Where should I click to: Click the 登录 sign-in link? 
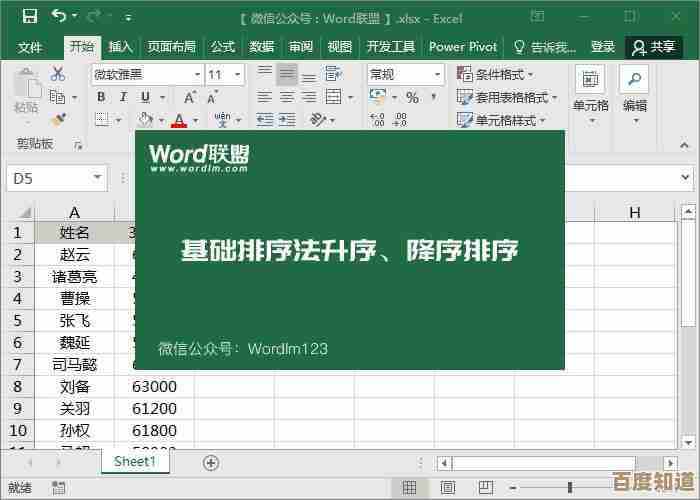(603, 47)
